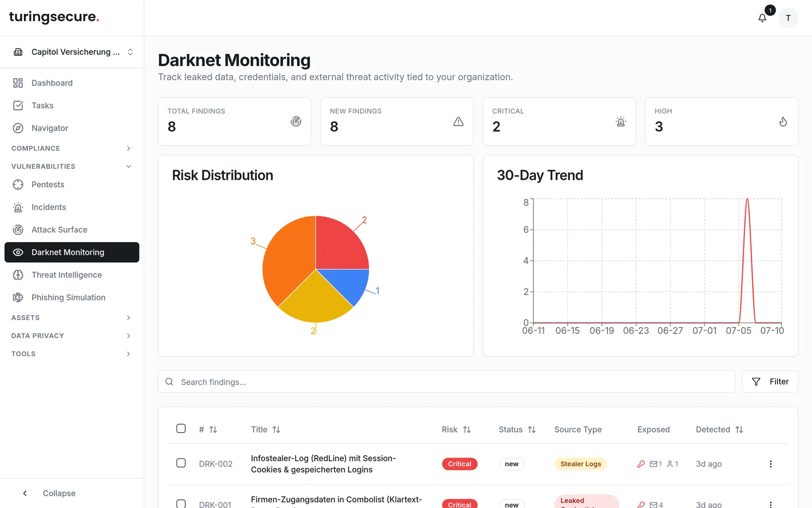Click the Phishing Simulation icon
The height and width of the screenshot is (508, 812).
(x=18, y=297)
